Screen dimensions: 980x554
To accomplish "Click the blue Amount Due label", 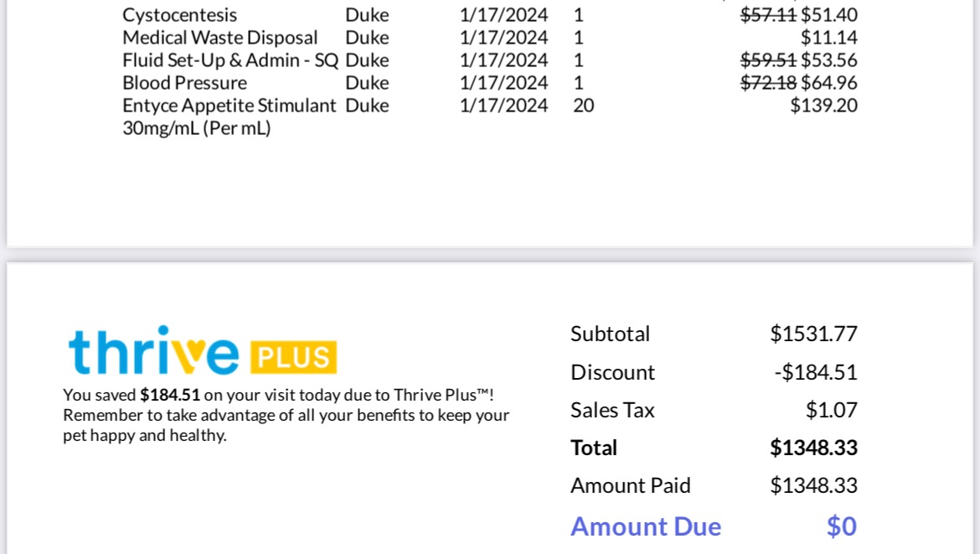I will tap(646, 526).
